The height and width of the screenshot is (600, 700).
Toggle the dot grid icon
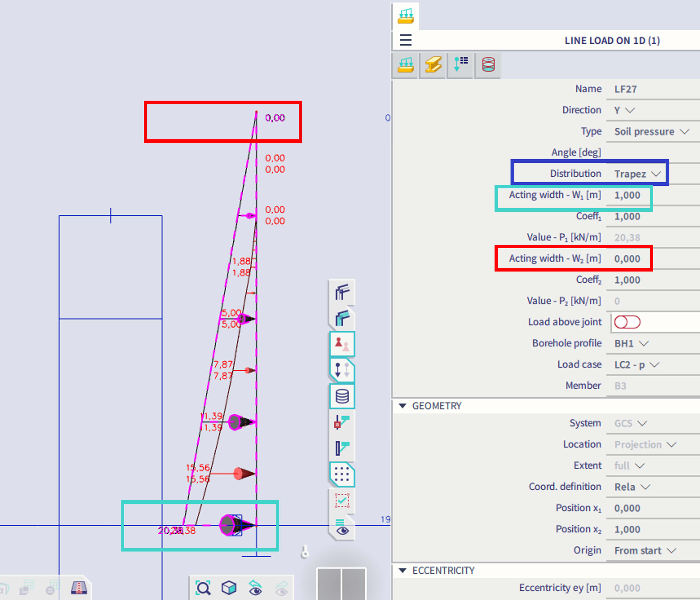[x=342, y=474]
